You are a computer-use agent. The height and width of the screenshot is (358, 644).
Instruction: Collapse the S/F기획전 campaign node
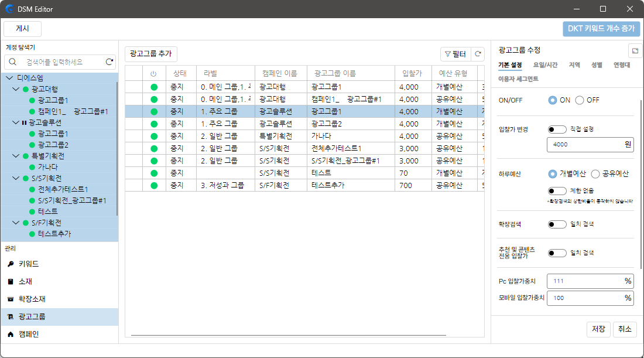click(x=16, y=223)
